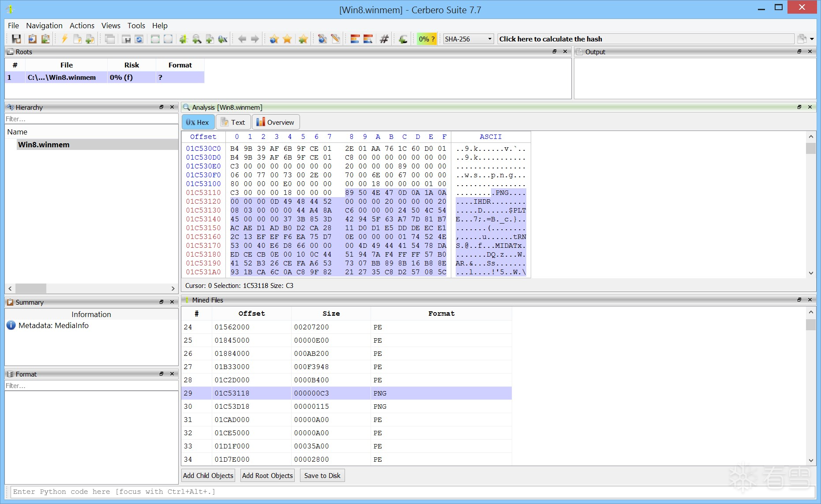
Task: Close the Mined Files panel
Action: pos(810,300)
